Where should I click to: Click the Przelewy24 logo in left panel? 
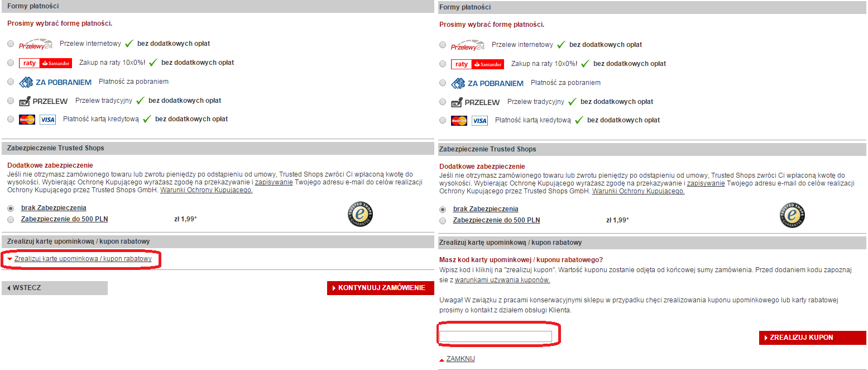[36, 44]
